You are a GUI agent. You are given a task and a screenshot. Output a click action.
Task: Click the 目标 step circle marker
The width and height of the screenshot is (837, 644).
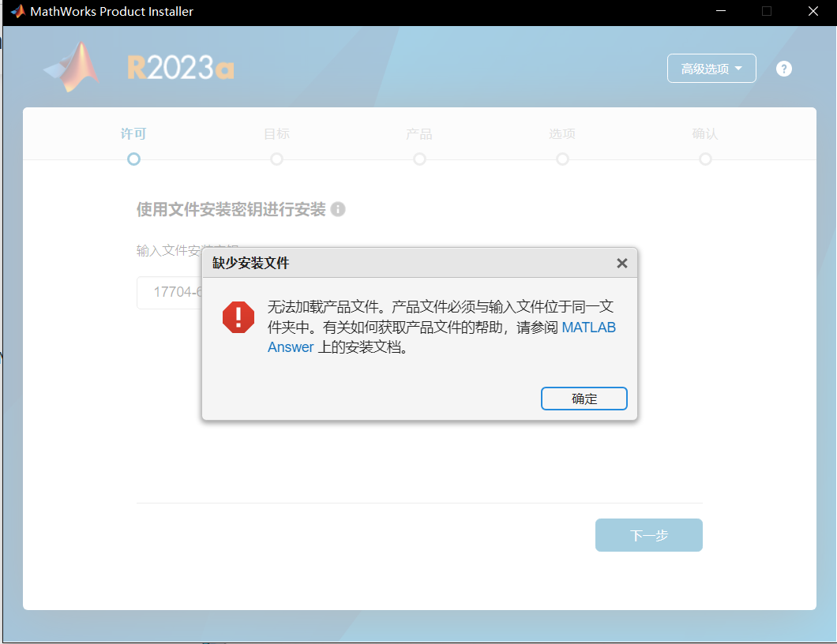tap(276, 159)
